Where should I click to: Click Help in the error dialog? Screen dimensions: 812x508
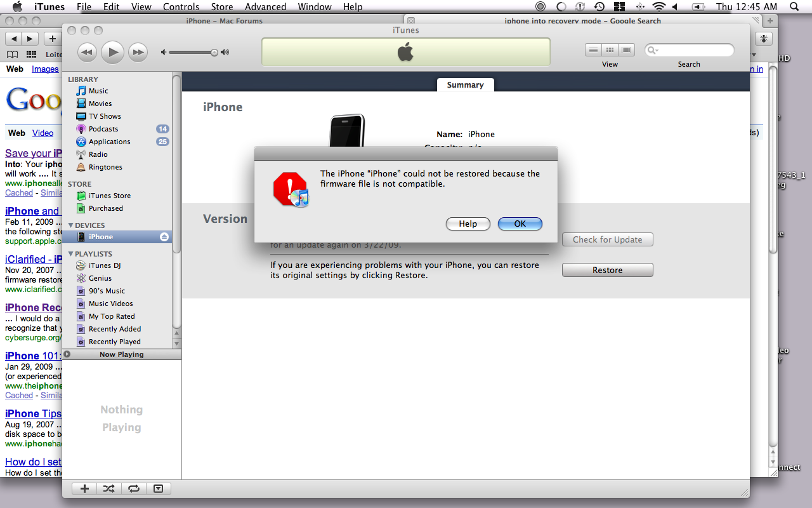click(468, 224)
